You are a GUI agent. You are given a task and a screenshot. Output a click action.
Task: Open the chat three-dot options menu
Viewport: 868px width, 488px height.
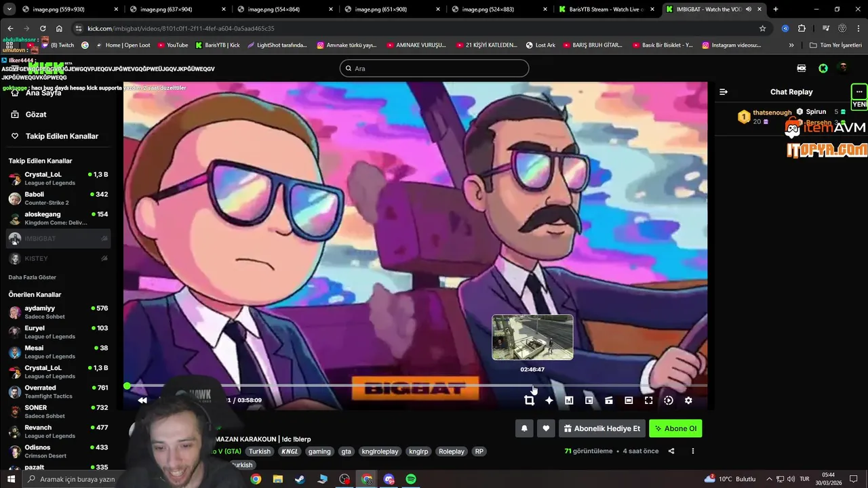(x=859, y=91)
